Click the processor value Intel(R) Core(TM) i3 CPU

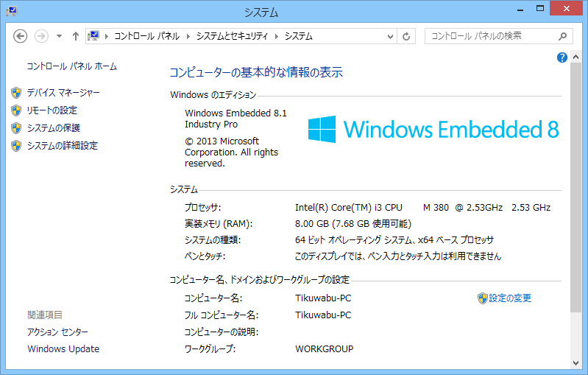[349, 208]
